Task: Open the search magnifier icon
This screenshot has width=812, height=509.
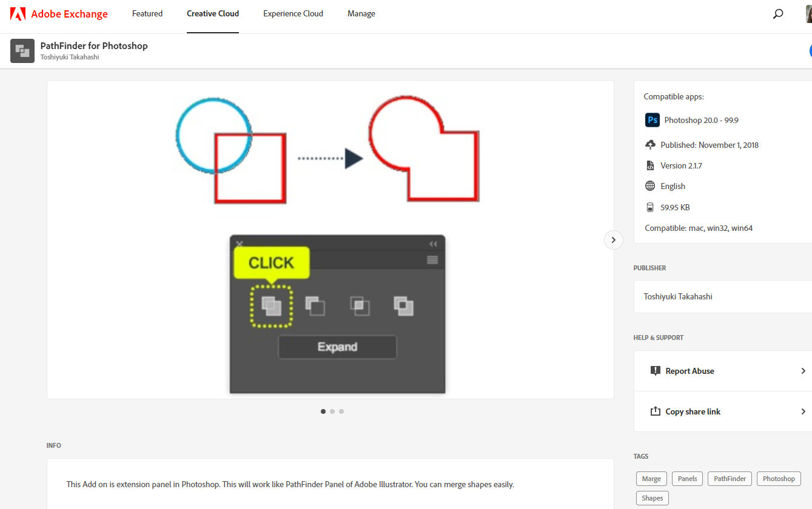Action: click(778, 14)
